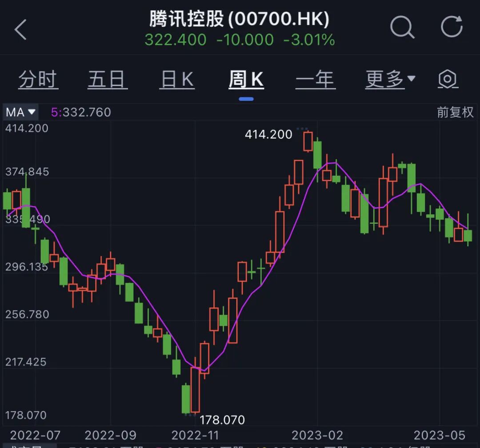Screen dimensions: 480x448
Task: Tap the price change -10.000
Action: coord(245,40)
